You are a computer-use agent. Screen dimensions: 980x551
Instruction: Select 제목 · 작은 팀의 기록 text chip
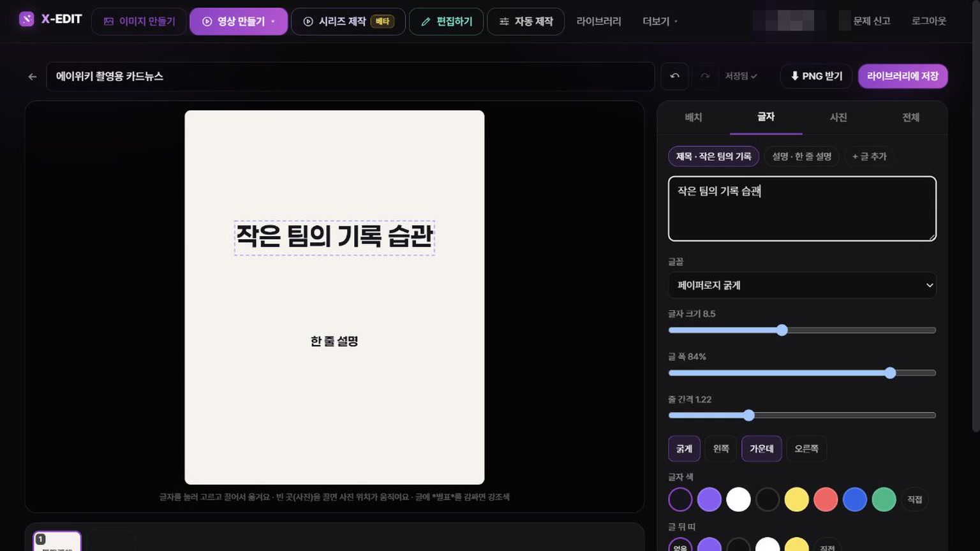713,156
